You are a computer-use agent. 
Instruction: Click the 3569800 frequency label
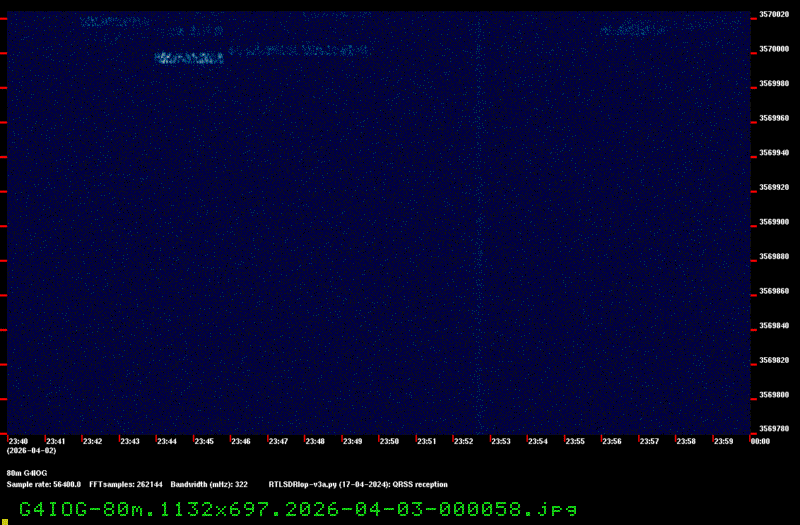coord(774,395)
